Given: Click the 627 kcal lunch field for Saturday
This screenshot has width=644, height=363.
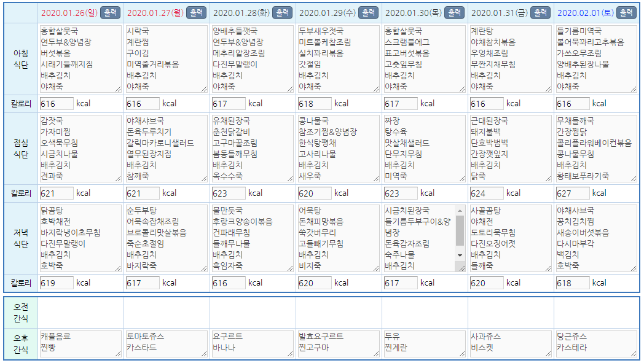Looking at the screenshot, I should pyautogui.click(x=573, y=193).
